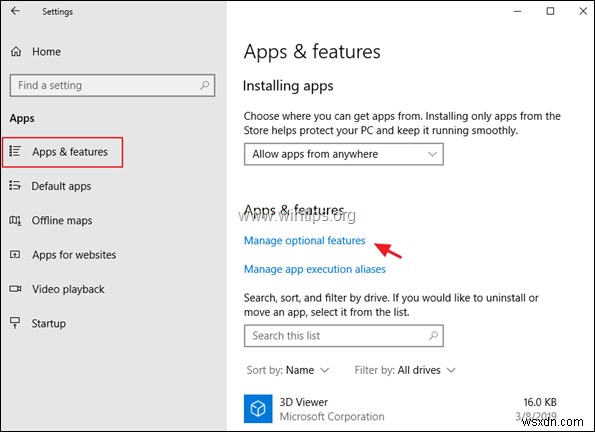The image size is (595, 432).
Task: Click the Apps & features list icon
Action: (15, 151)
